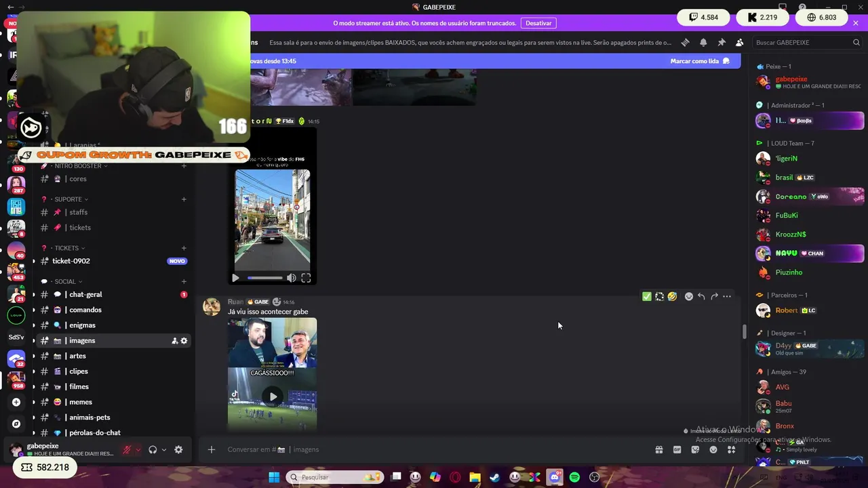Open the threads icon in channel header
868x488 pixels.
(x=685, y=42)
